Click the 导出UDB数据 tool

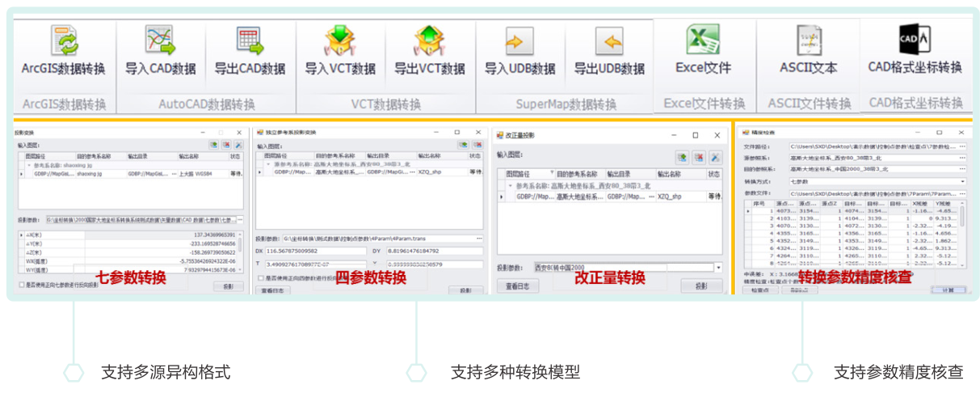click(608, 52)
